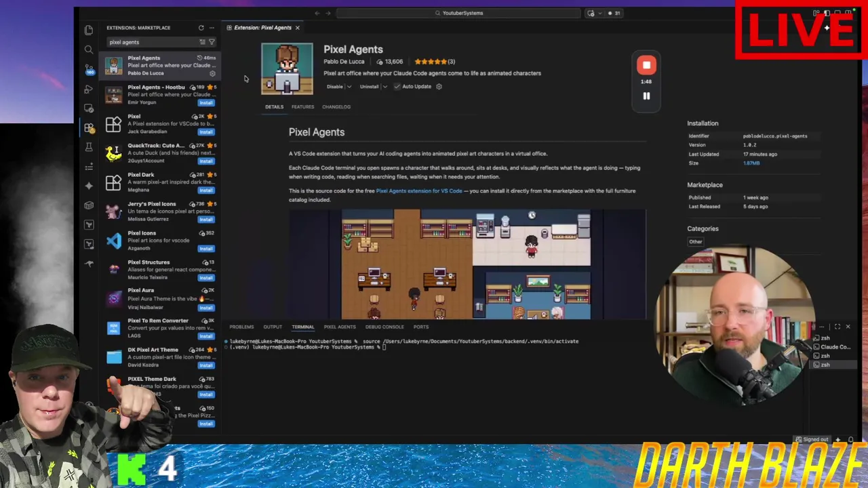The width and height of the screenshot is (868, 488).
Task: Open the Ports panel tab
Action: (x=420, y=327)
